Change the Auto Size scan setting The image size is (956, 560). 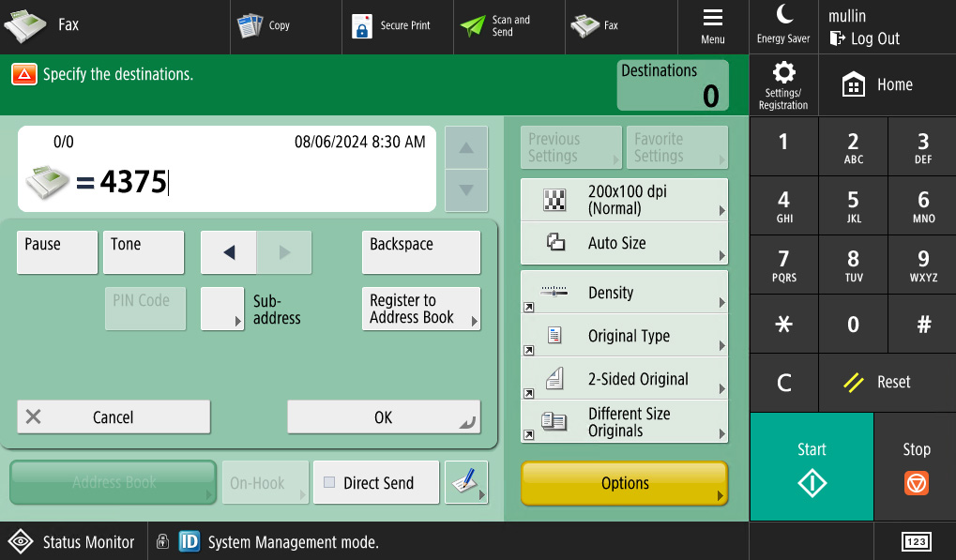tap(624, 243)
